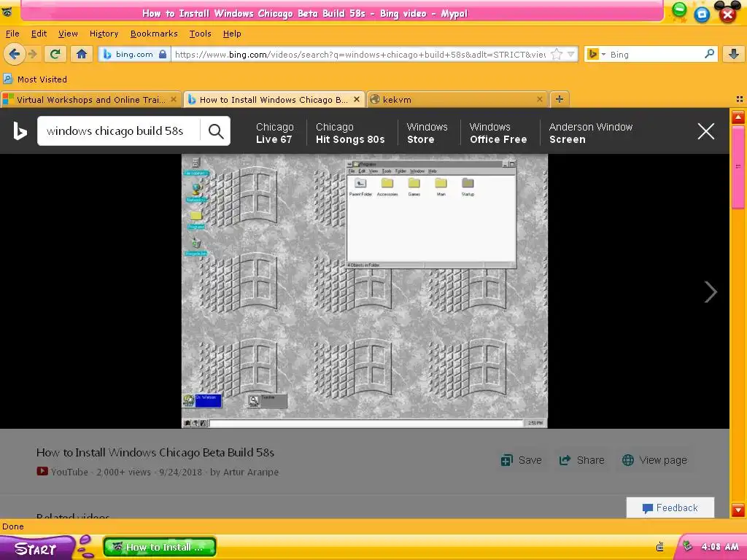Click the Feedback button

point(670,507)
